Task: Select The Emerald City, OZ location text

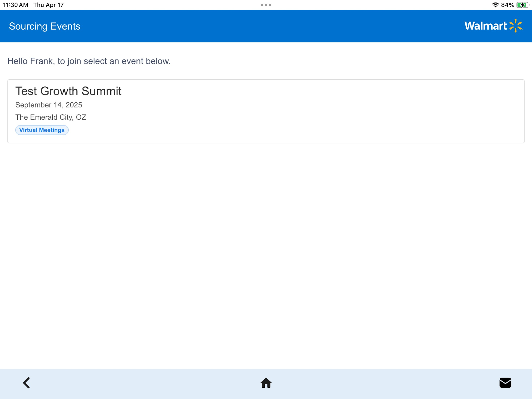Action: 51,117
